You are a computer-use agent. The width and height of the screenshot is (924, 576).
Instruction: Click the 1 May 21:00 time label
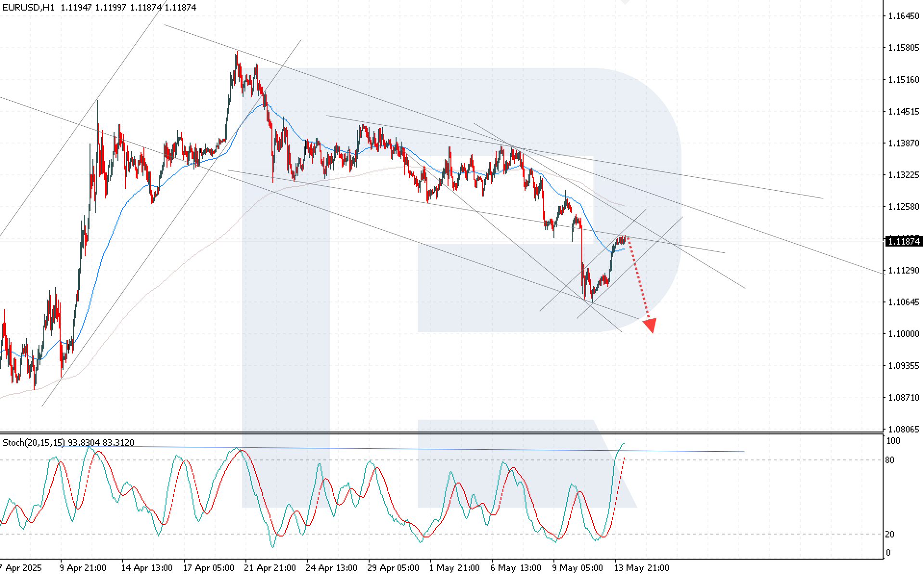point(454,568)
